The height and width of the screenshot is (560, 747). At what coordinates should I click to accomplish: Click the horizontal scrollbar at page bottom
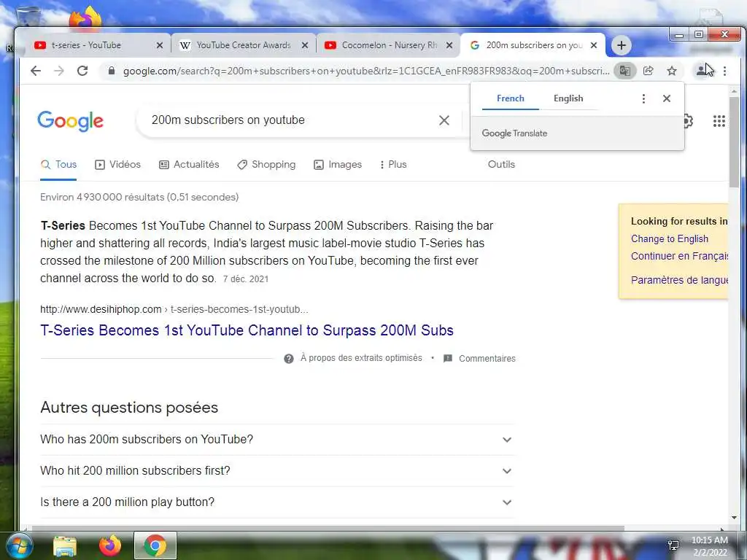tap(328, 528)
